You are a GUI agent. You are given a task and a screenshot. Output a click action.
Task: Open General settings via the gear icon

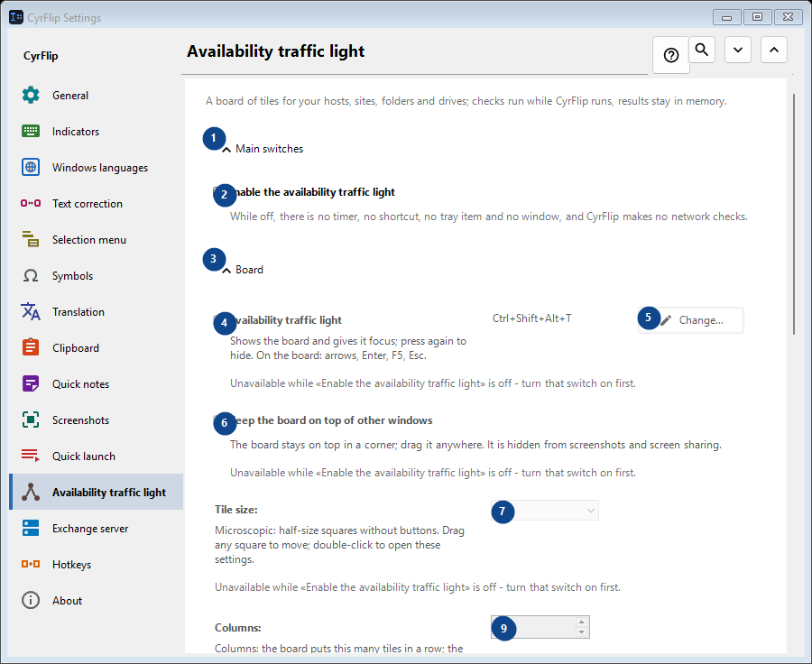pyautogui.click(x=31, y=96)
